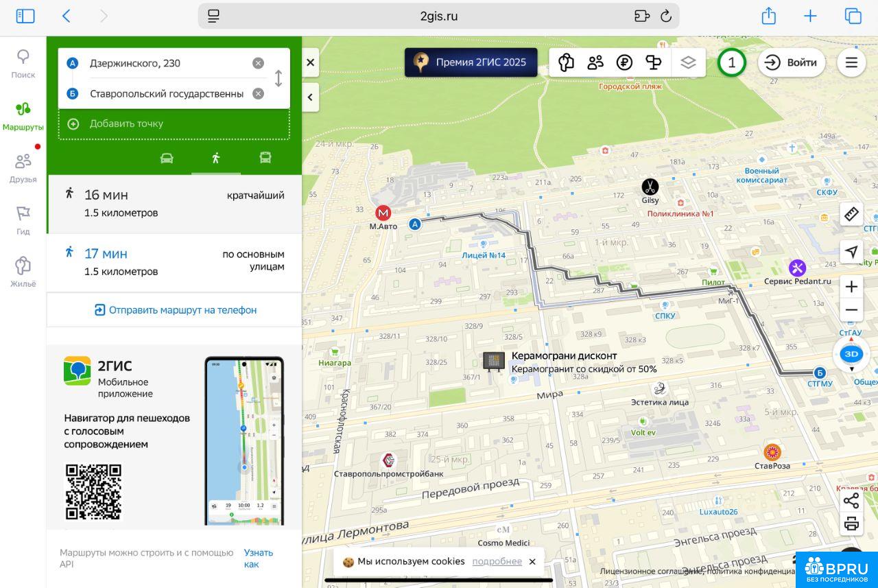This screenshot has height=588, width=878.
Task: Swap start and destination points
Action: tap(278, 78)
